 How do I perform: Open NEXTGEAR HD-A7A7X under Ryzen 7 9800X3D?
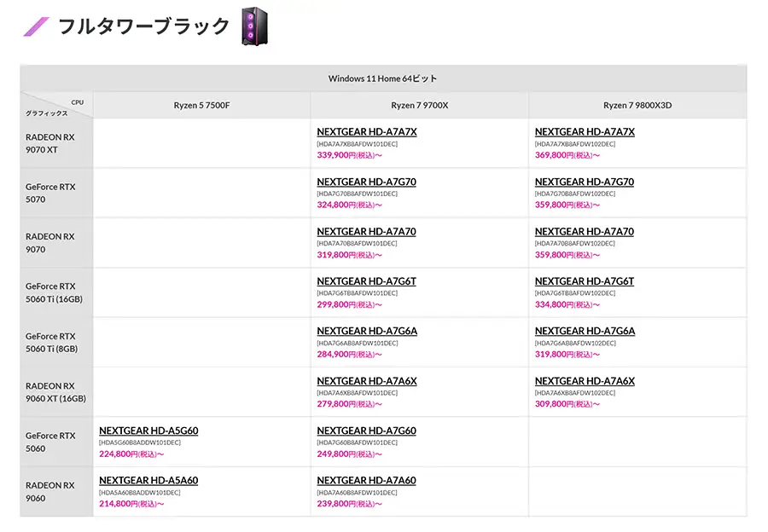[x=585, y=132]
